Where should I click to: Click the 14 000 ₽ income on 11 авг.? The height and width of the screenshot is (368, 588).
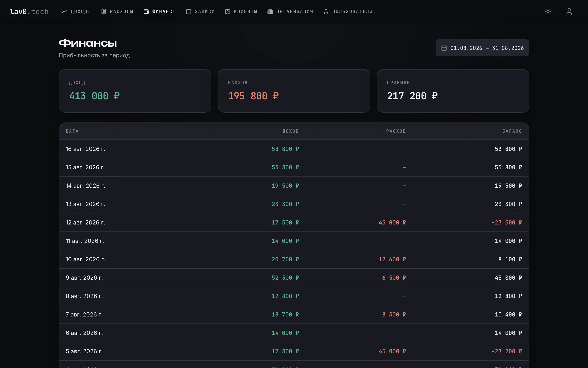(285, 241)
